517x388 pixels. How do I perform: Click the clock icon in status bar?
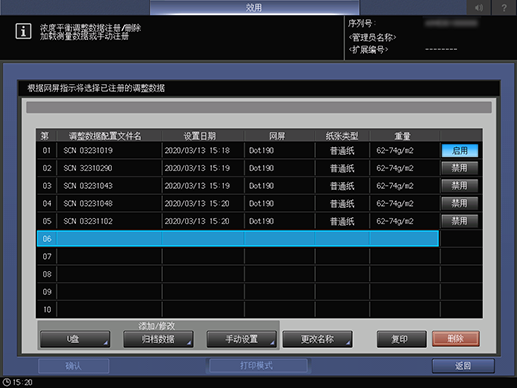[6, 382]
